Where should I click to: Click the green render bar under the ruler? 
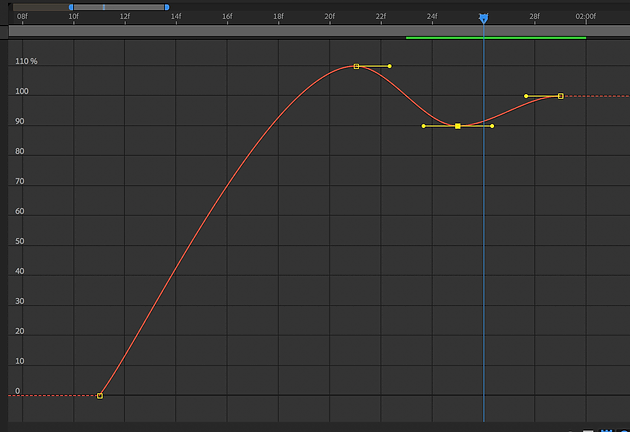coord(496,38)
